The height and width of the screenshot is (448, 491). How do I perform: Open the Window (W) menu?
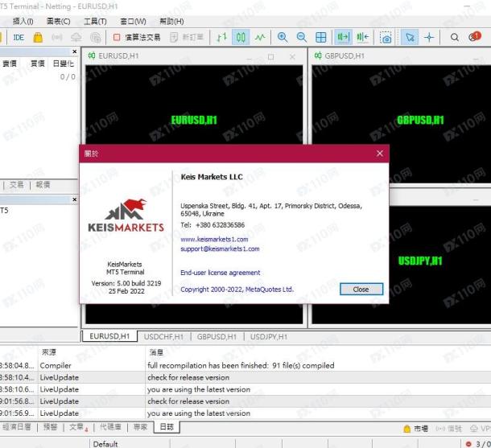(133, 21)
